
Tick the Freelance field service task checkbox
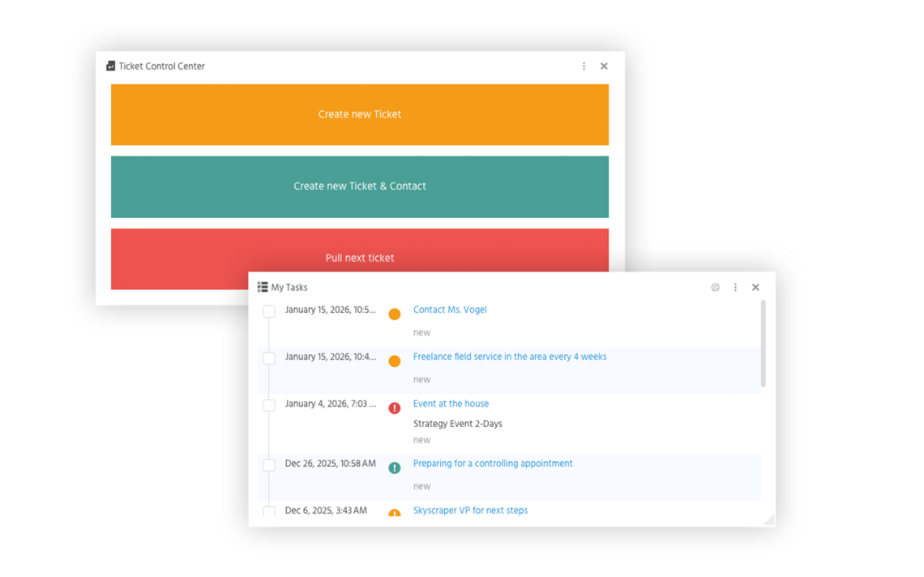point(269,358)
